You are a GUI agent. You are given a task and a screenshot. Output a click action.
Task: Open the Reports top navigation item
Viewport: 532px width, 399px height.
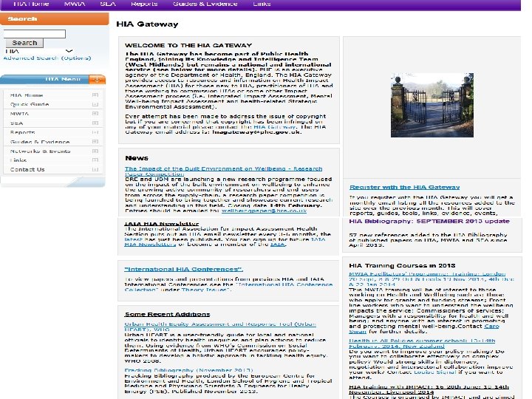tap(144, 4)
